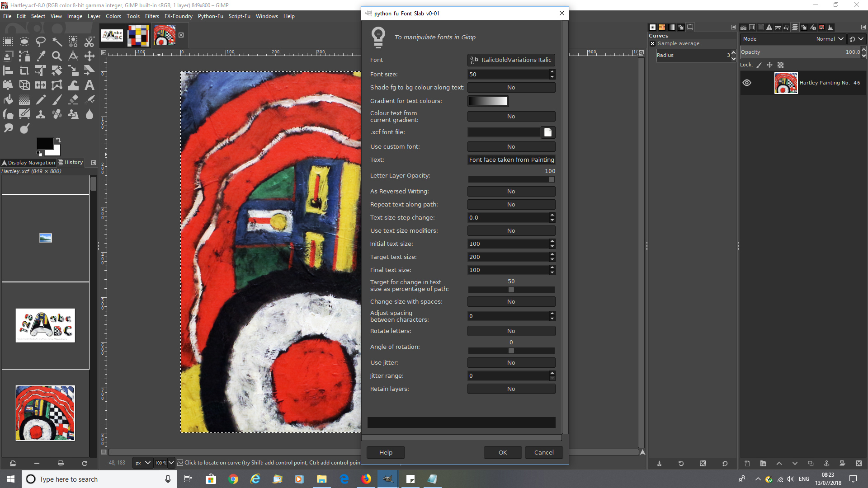This screenshot has height=488, width=868.
Task: Select the Flip tool
Action: click(x=41, y=85)
